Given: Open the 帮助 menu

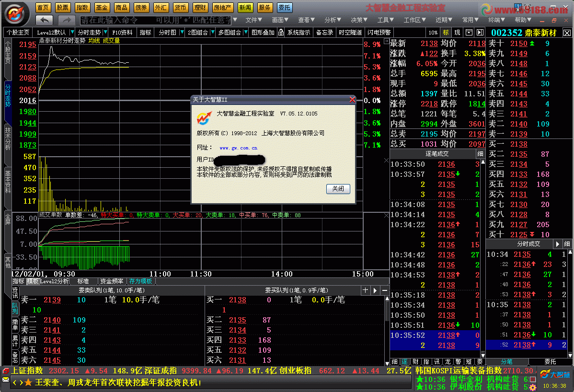Looking at the screenshot, I should 523,20.
